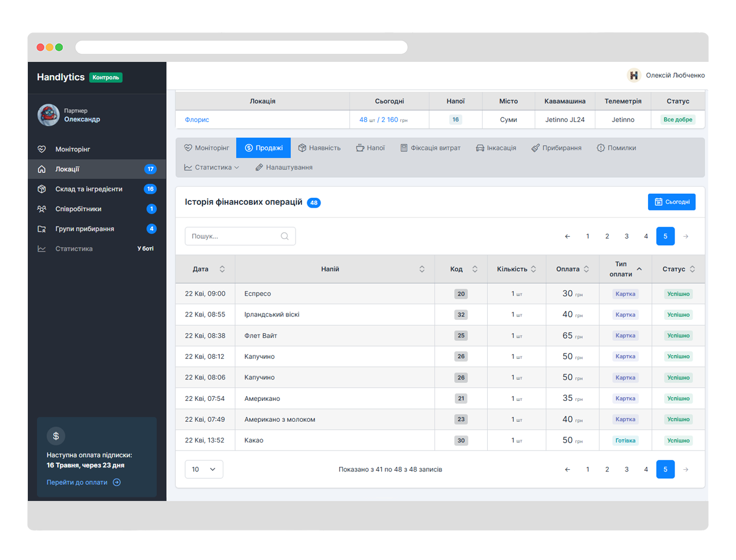Open Склад та інгредієнти in sidebar
The height and width of the screenshot is (560, 736).
click(97, 189)
